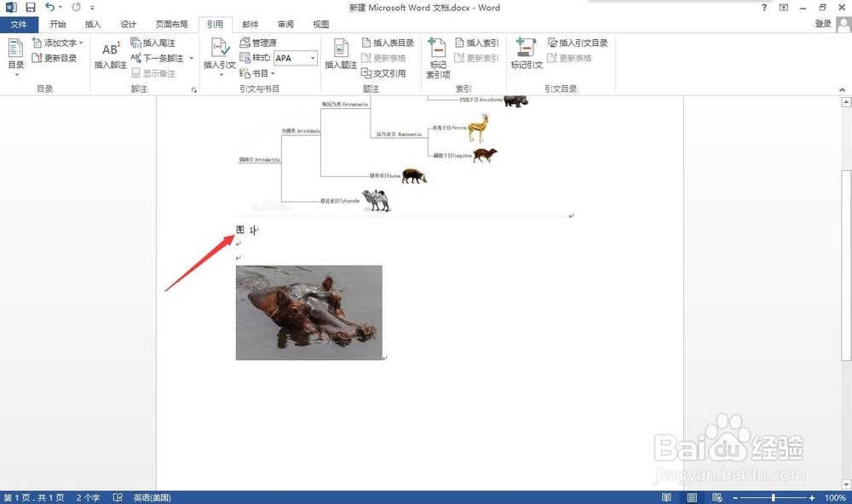The height and width of the screenshot is (504, 852).
Task: Expand the Next Footnote dropdown arrow
Action: (191, 58)
